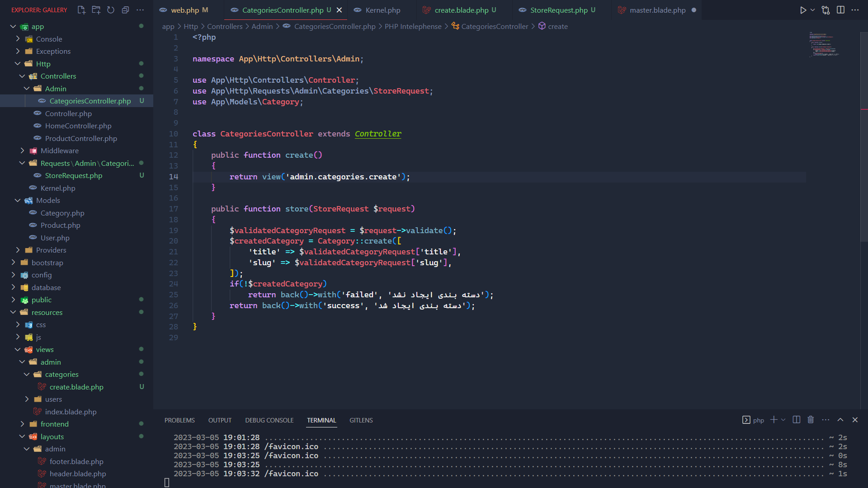
Task: Click PHP Intelephense in breadcrumb
Action: (x=413, y=27)
